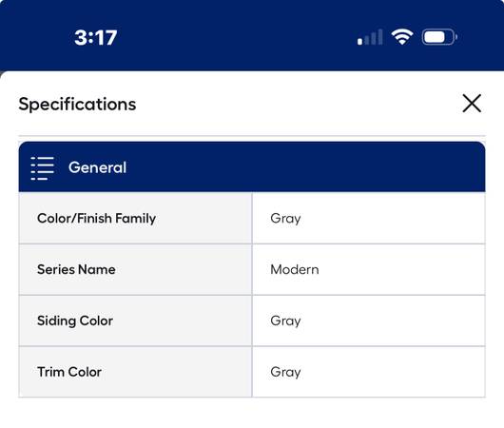Viewport: 504px width, 428px height.
Task: Tap the battery indicator icon
Action: point(439,37)
